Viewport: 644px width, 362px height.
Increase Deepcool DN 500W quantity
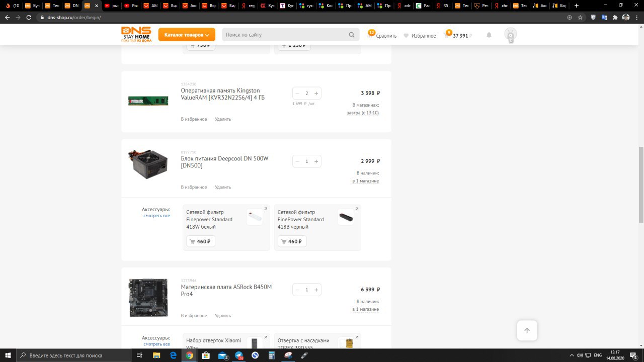click(316, 161)
